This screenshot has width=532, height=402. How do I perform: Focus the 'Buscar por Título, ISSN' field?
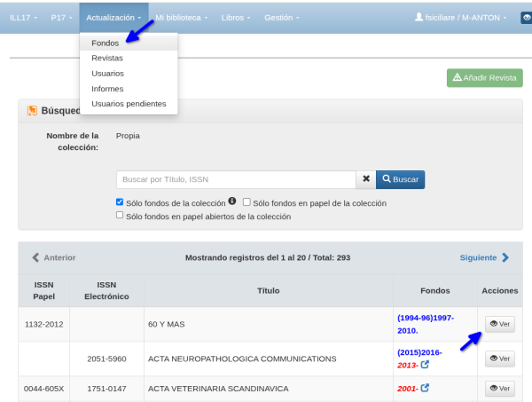point(236,179)
